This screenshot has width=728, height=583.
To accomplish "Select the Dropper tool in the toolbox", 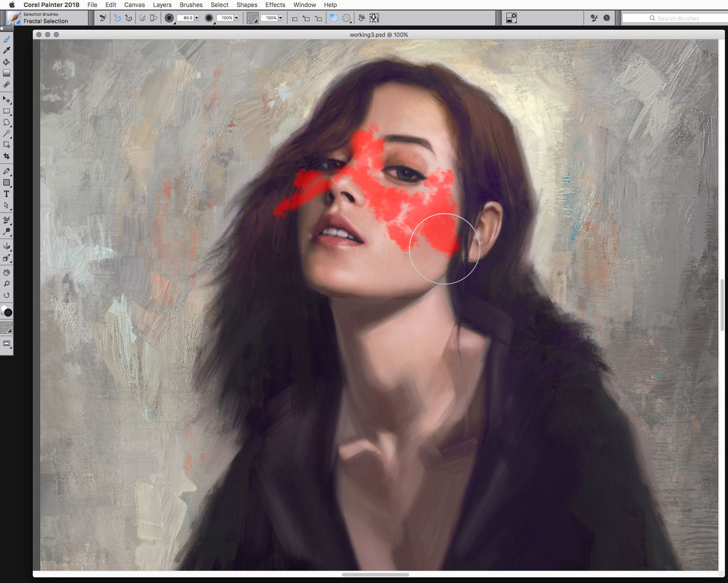I will coord(7,50).
